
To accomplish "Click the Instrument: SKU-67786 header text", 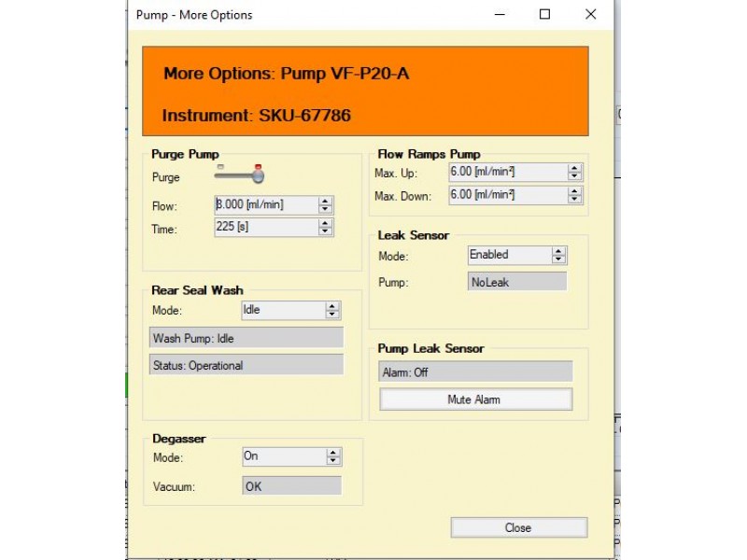I will 256,115.
